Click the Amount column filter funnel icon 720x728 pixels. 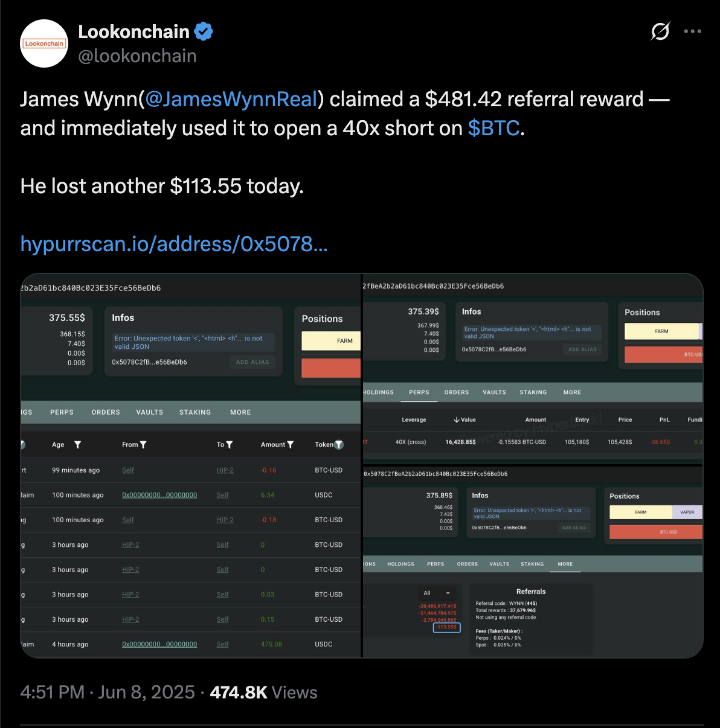tap(291, 444)
